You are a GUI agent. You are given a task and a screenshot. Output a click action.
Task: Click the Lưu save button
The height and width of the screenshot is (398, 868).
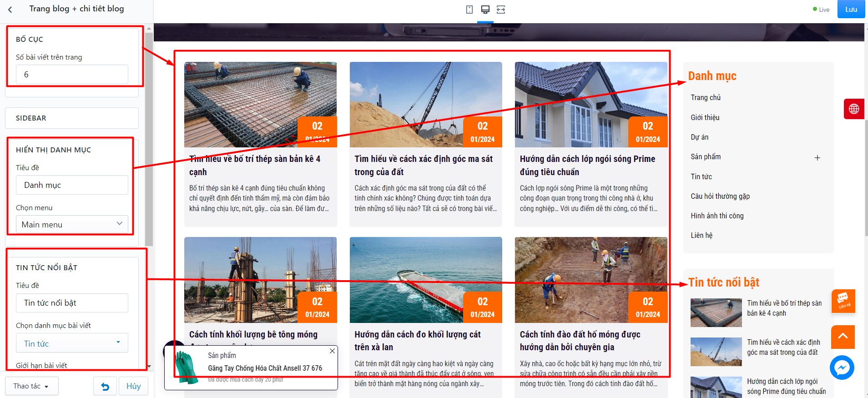[x=851, y=9]
